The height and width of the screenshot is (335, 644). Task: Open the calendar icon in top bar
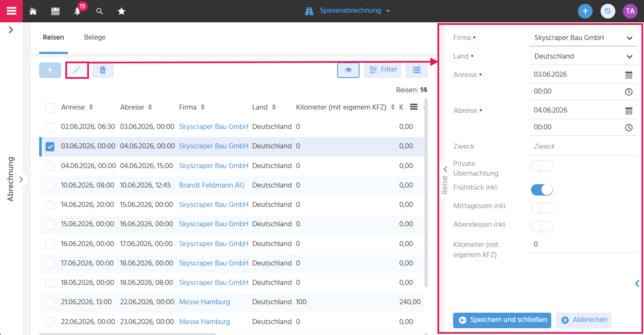(55, 11)
